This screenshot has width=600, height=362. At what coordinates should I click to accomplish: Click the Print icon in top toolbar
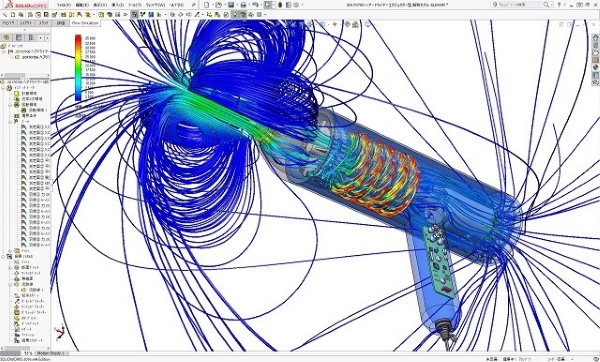243,5
